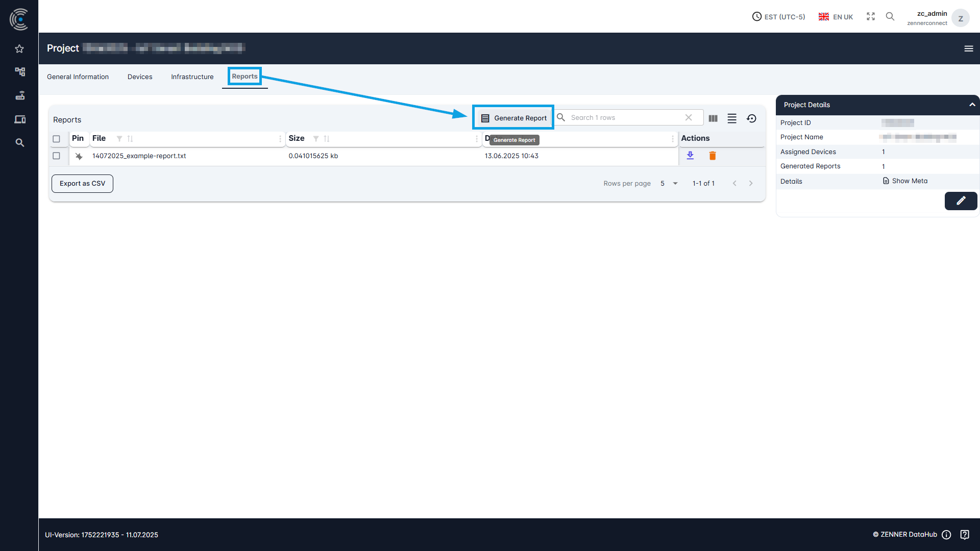Open the devices section from the sidebar

(19, 119)
